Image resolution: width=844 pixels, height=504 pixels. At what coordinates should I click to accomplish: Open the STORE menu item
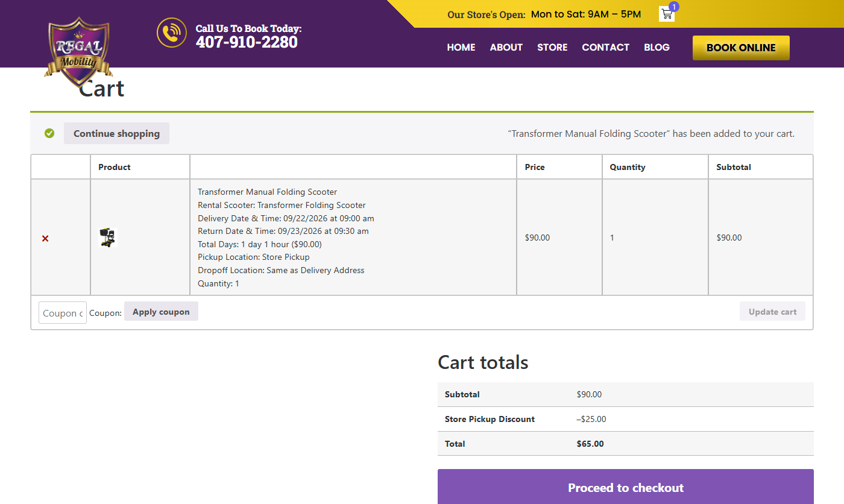552,47
